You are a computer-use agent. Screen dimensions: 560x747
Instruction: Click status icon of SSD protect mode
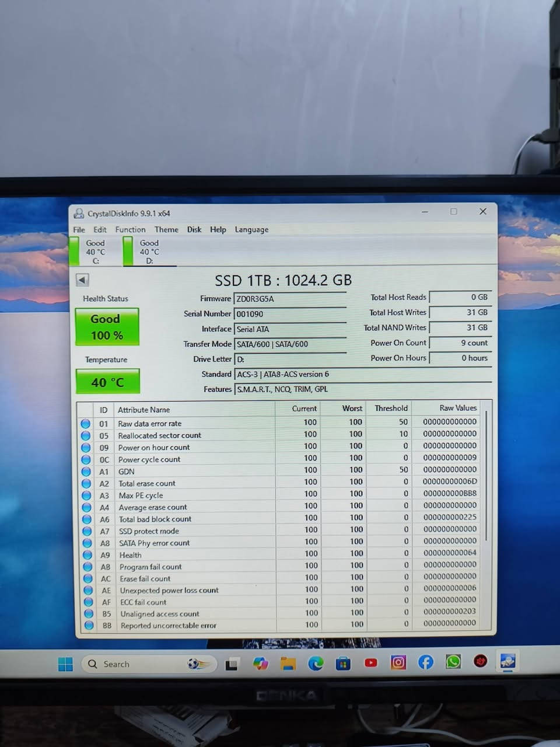[87, 531]
